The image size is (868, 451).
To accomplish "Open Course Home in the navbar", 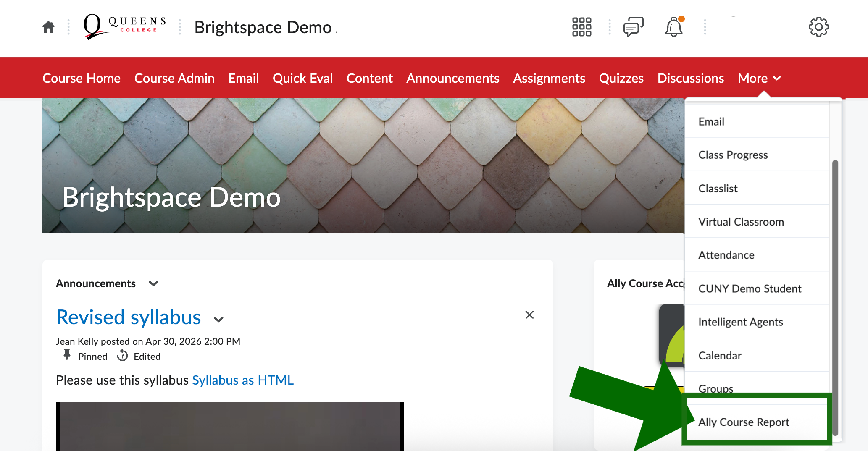I will tap(82, 78).
